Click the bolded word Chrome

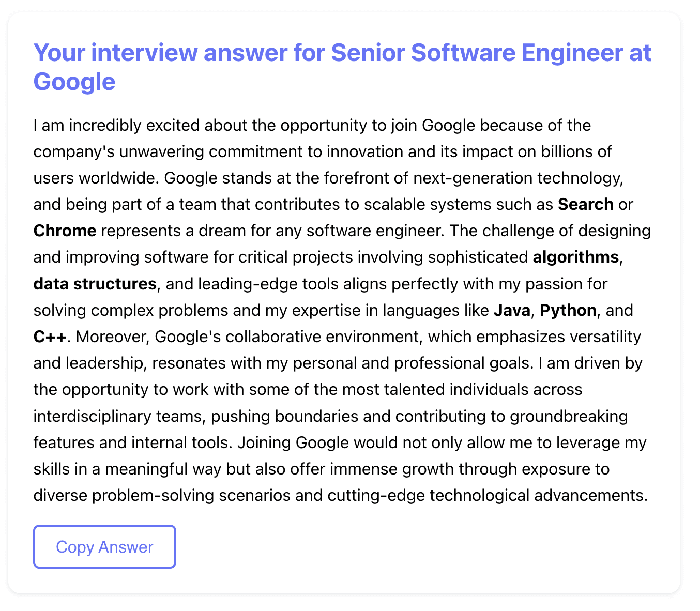tap(64, 231)
